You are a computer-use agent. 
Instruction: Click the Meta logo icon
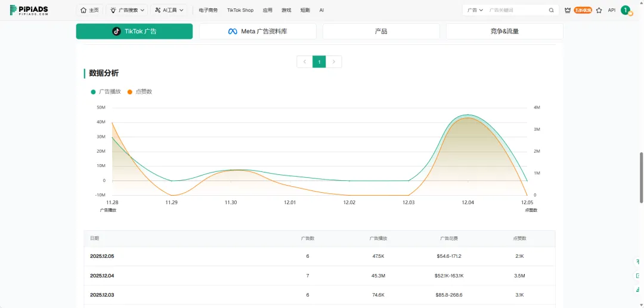(x=233, y=31)
